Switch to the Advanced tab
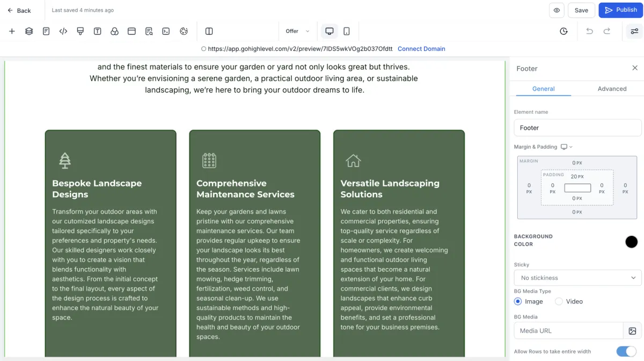Viewport: 644px width, 361px height. coord(612,89)
